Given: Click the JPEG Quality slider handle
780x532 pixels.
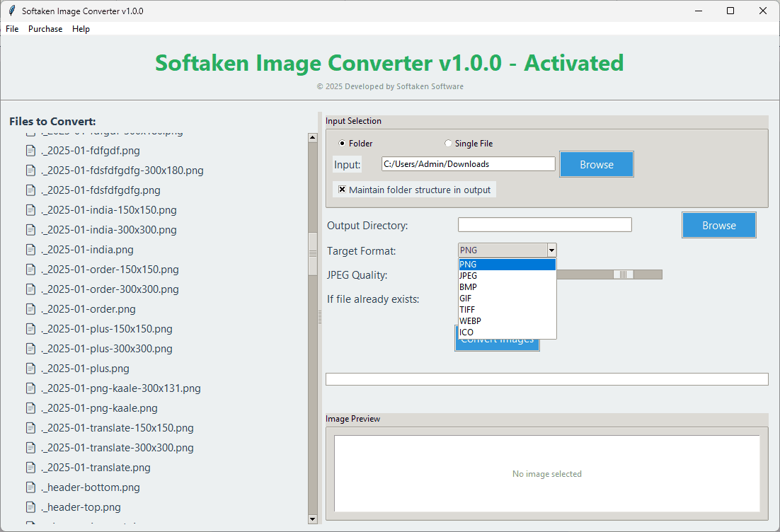Looking at the screenshot, I should 623,274.
